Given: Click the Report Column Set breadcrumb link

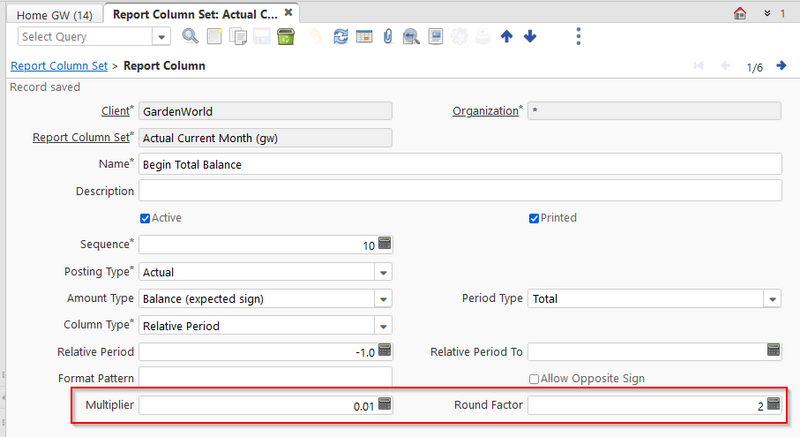Looking at the screenshot, I should [59, 66].
